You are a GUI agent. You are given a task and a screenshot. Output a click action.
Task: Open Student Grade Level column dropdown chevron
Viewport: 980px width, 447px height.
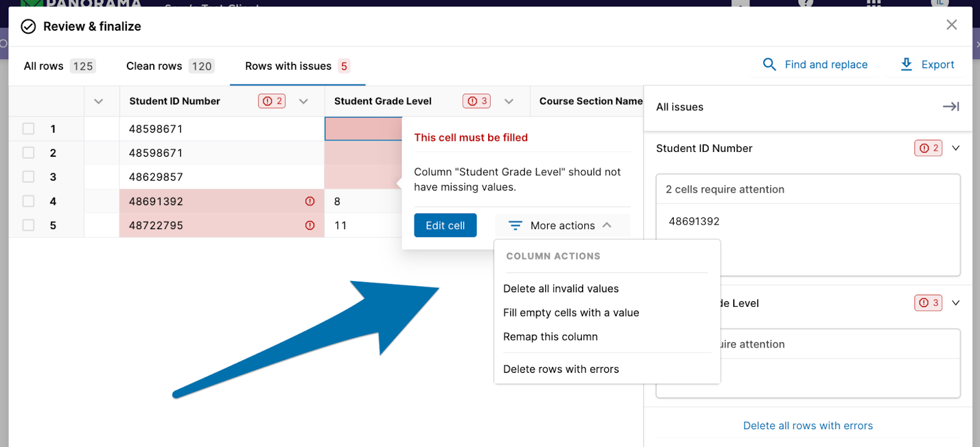tap(508, 102)
